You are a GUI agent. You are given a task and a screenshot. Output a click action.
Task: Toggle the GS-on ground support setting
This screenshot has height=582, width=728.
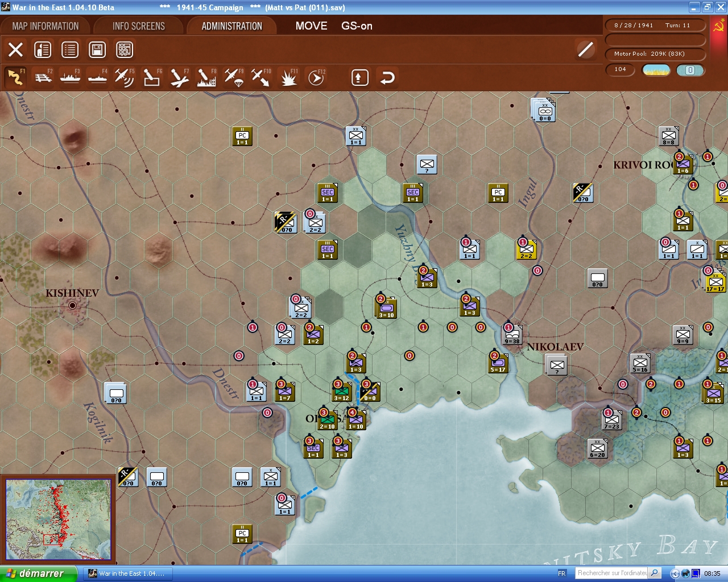pos(357,26)
